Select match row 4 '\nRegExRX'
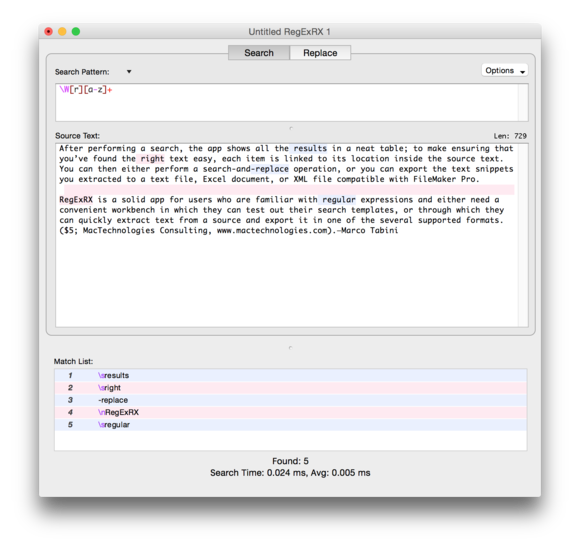Image resolution: width=580 pixels, height=551 pixels. tap(290, 412)
